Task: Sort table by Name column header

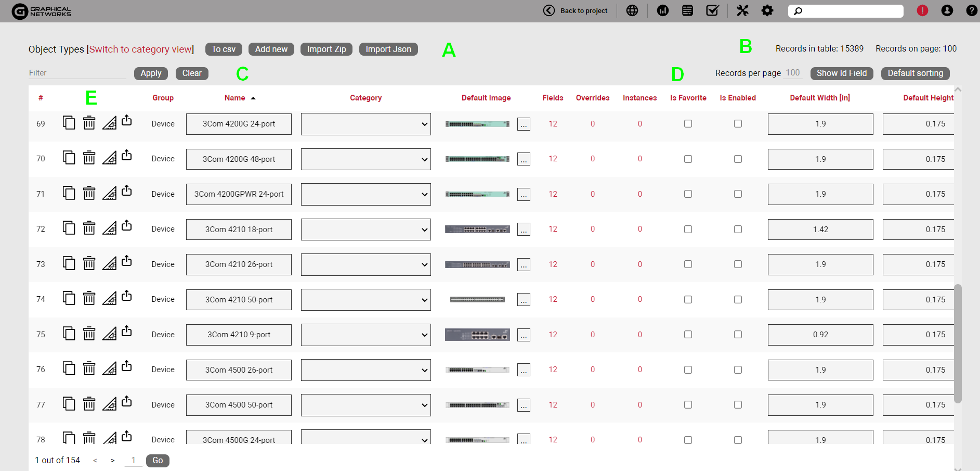Action: pos(235,98)
